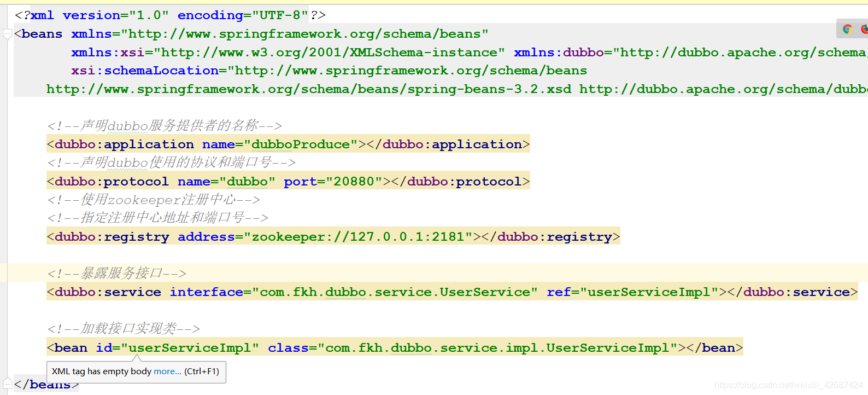868x395 pixels.
Task: Click the comment 指定注册中心地址和端口号
Action: (x=158, y=218)
